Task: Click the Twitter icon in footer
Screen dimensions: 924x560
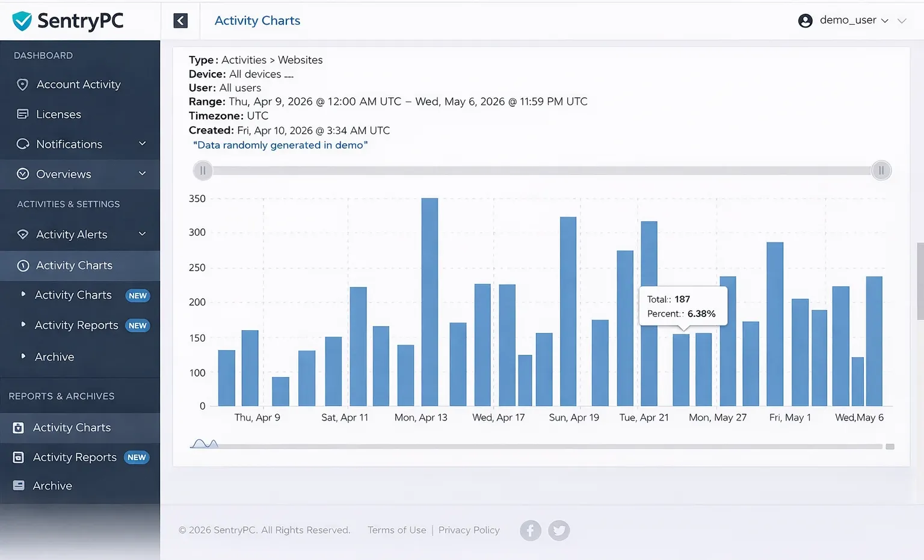Action: tap(559, 530)
